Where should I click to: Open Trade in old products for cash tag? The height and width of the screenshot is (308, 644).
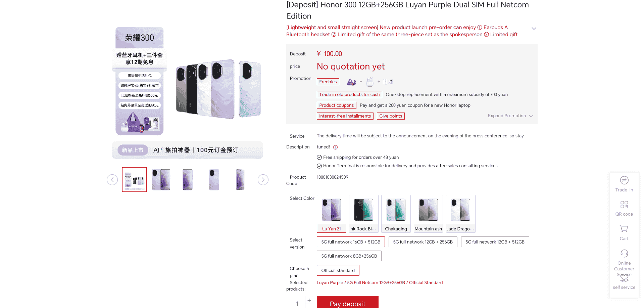point(349,95)
